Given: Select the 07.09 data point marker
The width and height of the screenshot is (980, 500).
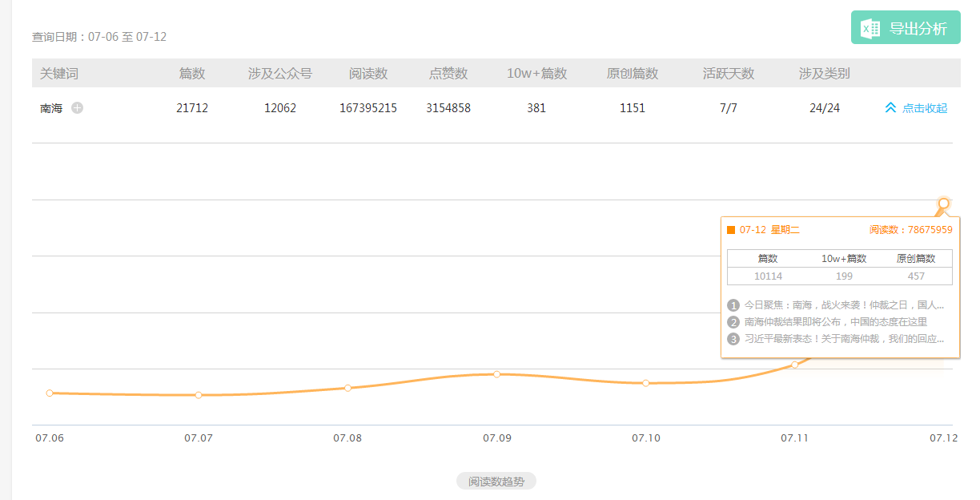Looking at the screenshot, I should (x=496, y=374).
